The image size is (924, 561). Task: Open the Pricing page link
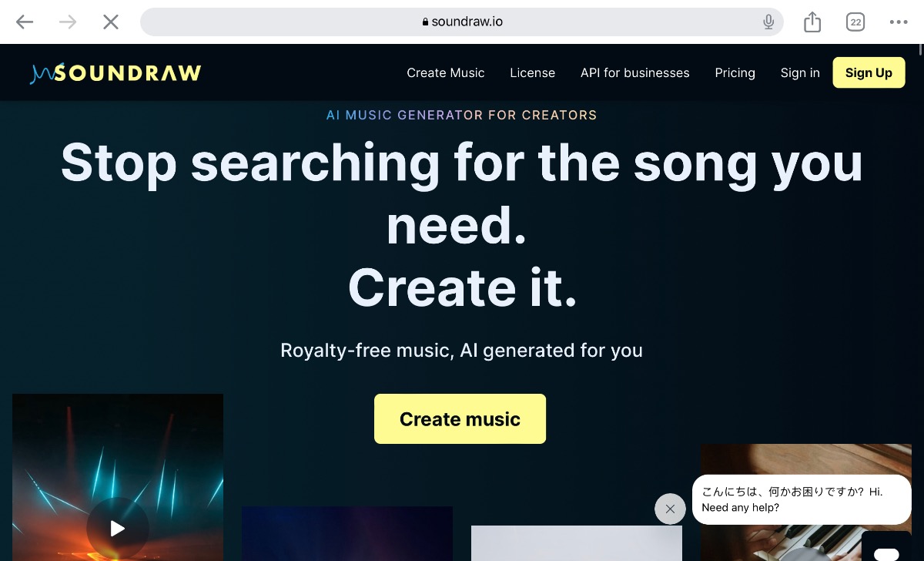pos(735,72)
